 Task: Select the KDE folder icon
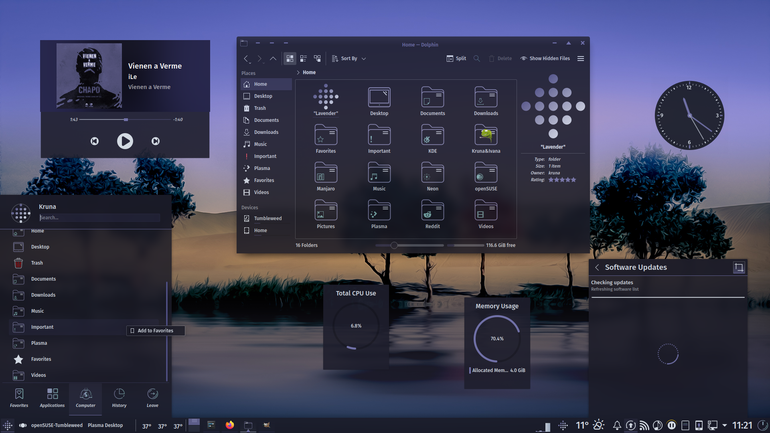pos(432,138)
